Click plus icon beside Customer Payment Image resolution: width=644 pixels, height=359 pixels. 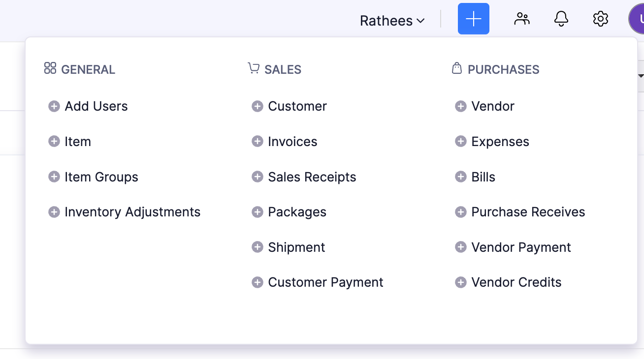pyautogui.click(x=257, y=282)
